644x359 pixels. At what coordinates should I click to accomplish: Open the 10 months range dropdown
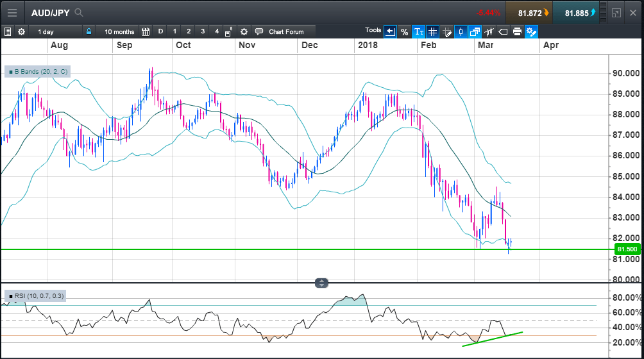119,31
